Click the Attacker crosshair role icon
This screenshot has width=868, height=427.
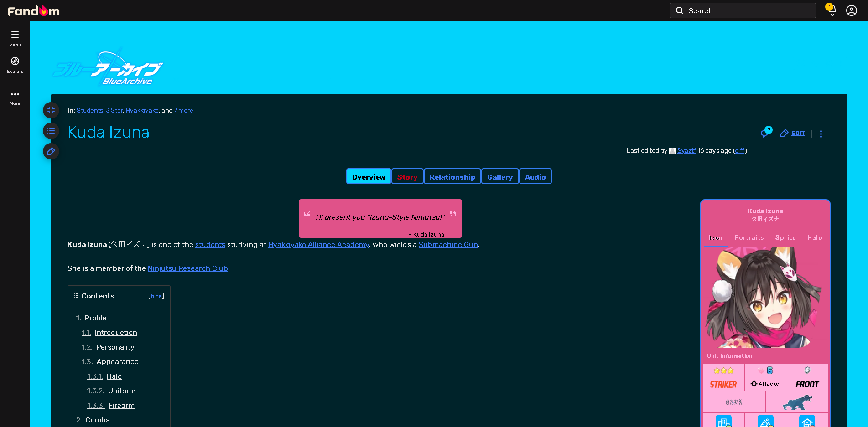click(754, 384)
